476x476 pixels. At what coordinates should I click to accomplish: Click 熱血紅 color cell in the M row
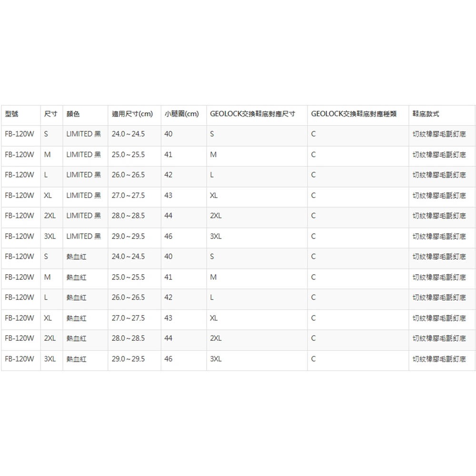(x=76, y=277)
